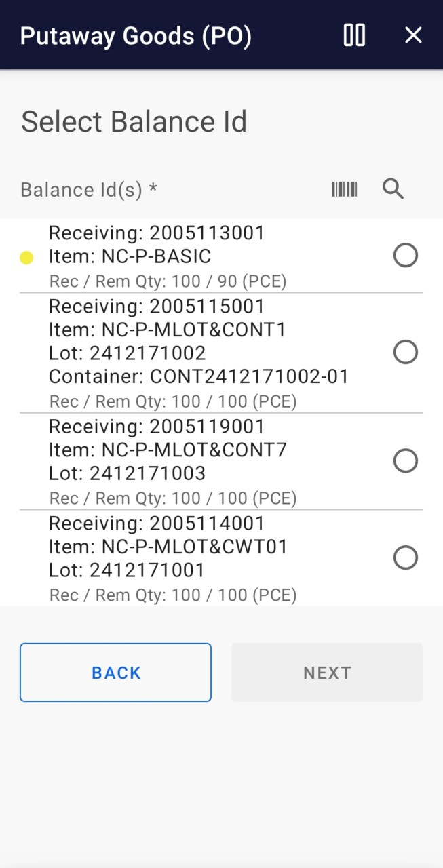Tap the barcode scanner icon
The width and height of the screenshot is (443, 868).
344,189
